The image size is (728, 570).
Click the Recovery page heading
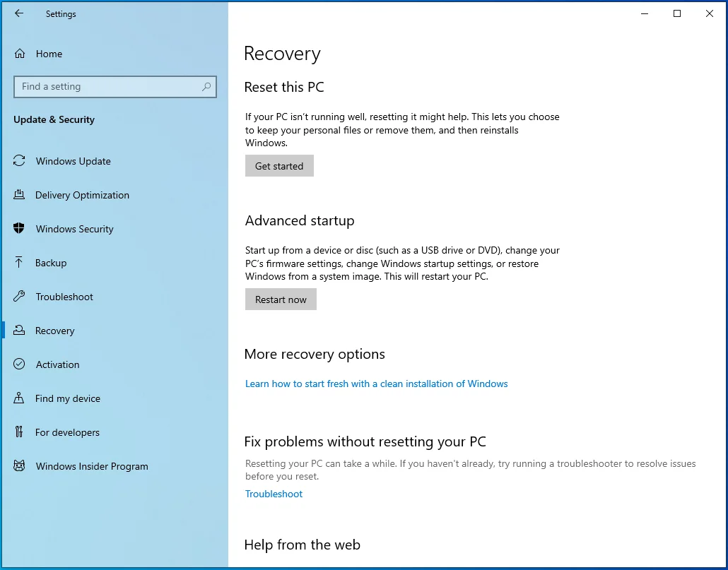pyautogui.click(x=282, y=54)
